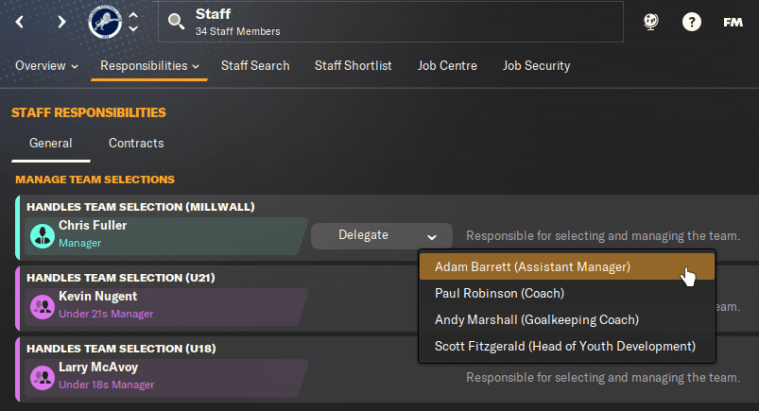This screenshot has height=411, width=759.
Task: Open the Job Security page
Action: (536, 66)
